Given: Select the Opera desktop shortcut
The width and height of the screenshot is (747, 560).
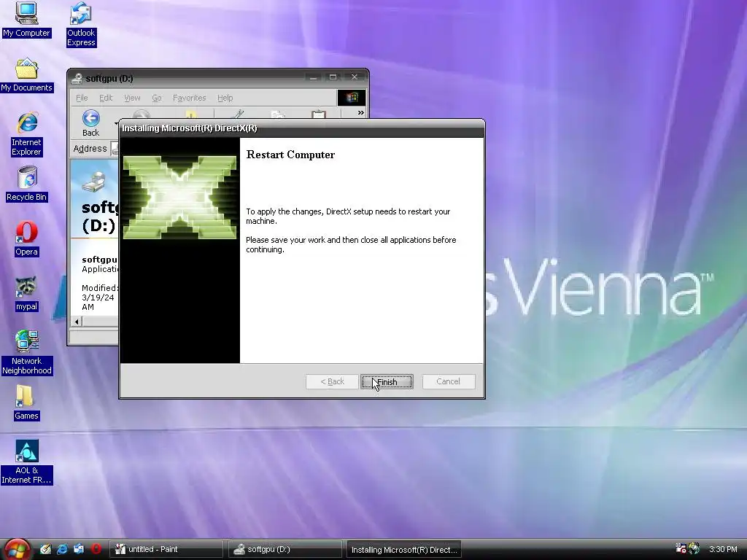Looking at the screenshot, I should pyautogui.click(x=26, y=239).
